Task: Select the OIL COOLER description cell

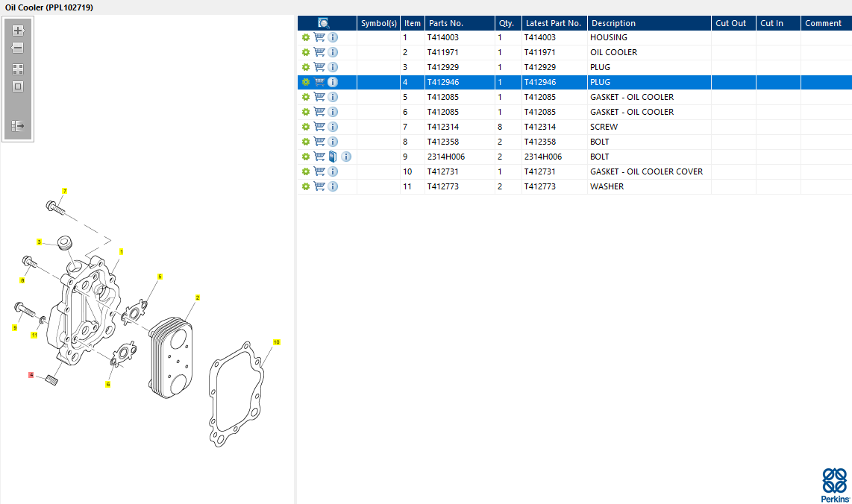Action: (649, 52)
